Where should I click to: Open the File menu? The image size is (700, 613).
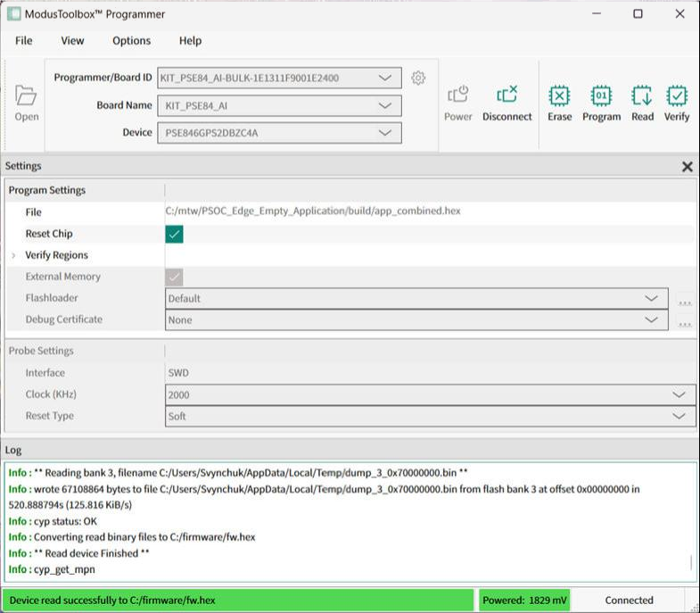[x=24, y=41]
